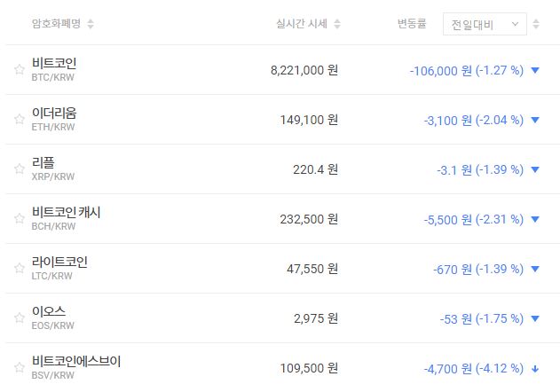Click the Bitcoin SV down arrow indicator
This screenshot has height=392, width=560.
534,368
